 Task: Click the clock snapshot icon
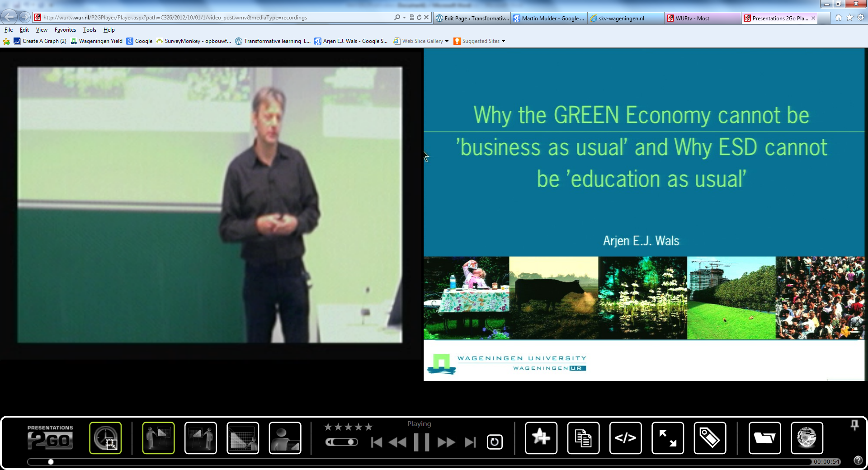pyautogui.click(x=105, y=437)
